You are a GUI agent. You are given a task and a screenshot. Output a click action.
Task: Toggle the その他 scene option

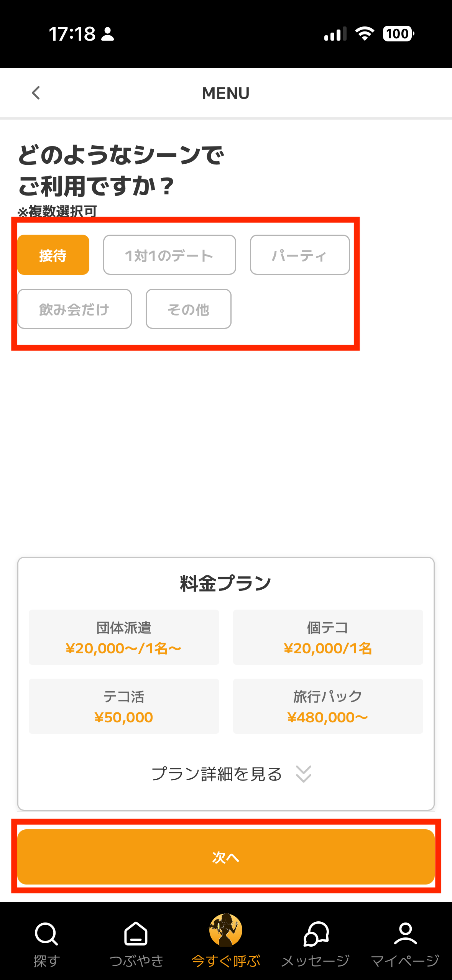[x=188, y=309]
